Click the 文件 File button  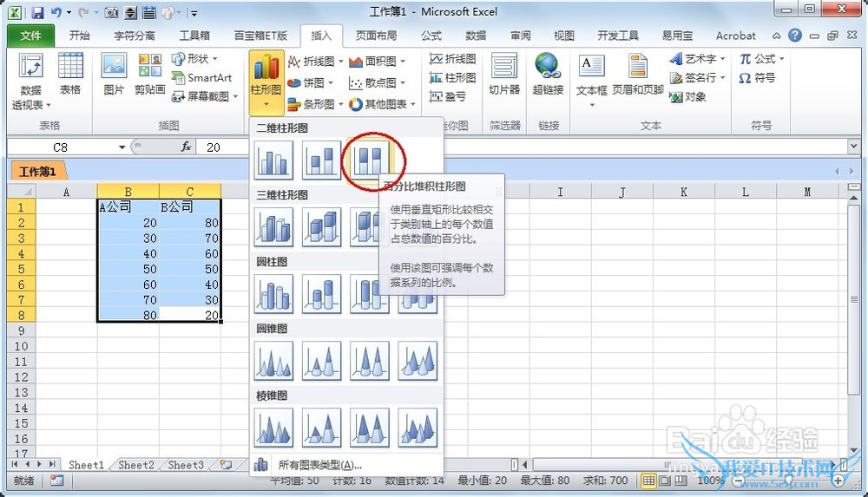30,36
